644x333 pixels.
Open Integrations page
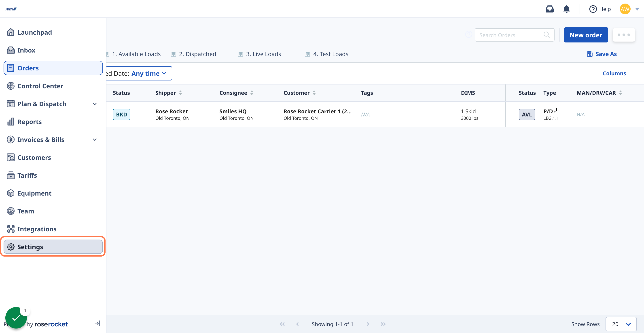click(x=53, y=229)
